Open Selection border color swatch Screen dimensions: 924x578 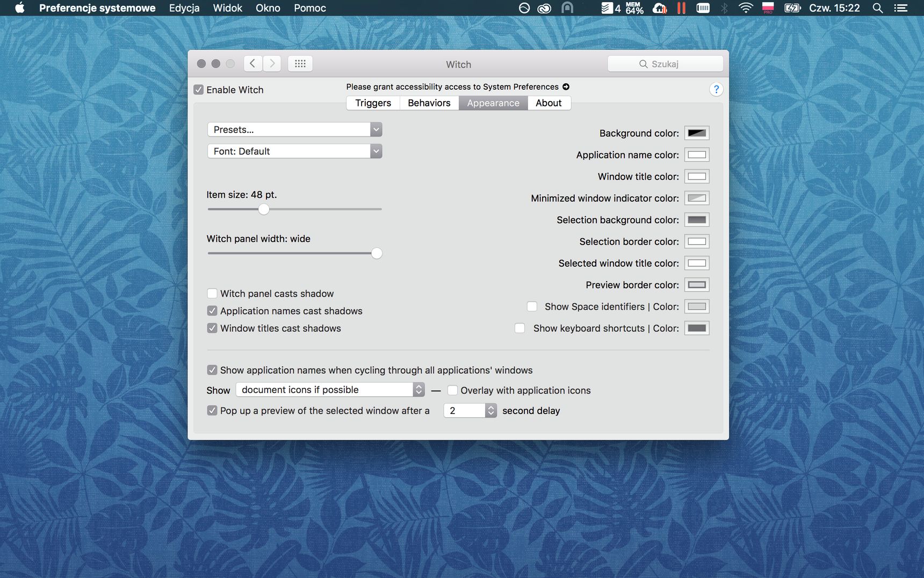click(x=697, y=241)
